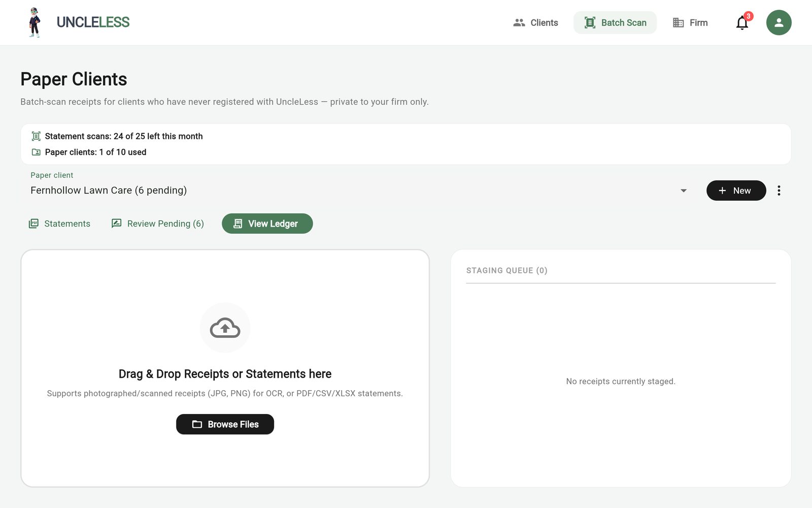
Task: Click the paper clients quota icon
Action: click(36, 152)
